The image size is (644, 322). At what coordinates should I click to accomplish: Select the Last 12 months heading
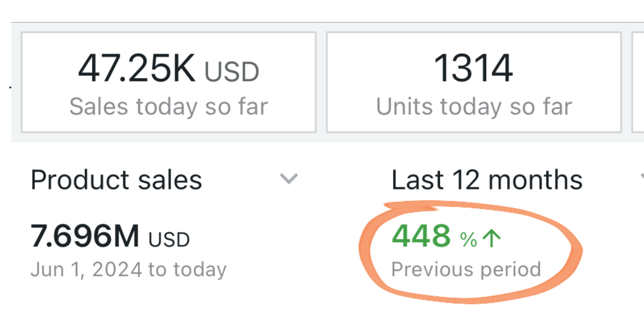tap(486, 179)
